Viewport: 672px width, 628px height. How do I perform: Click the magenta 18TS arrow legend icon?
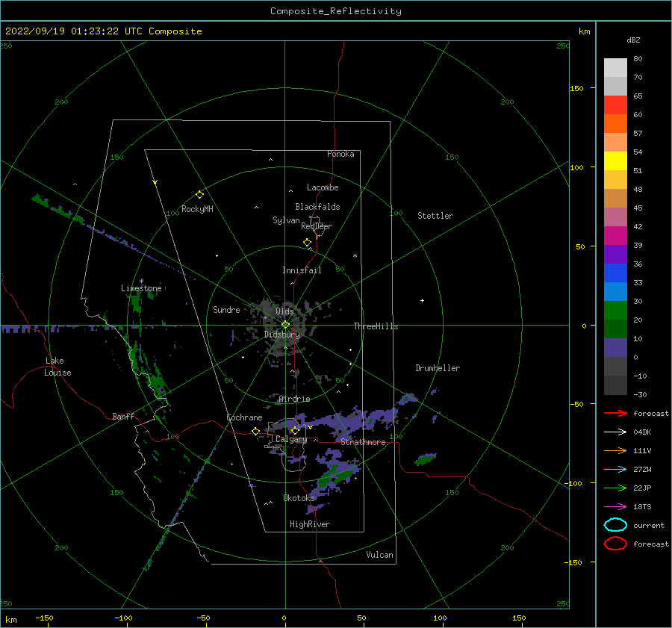(x=615, y=507)
